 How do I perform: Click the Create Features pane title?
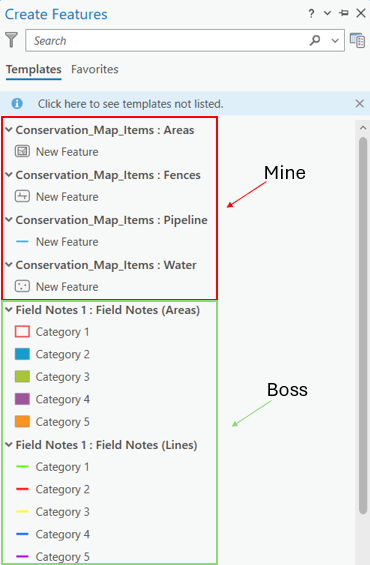tap(56, 14)
